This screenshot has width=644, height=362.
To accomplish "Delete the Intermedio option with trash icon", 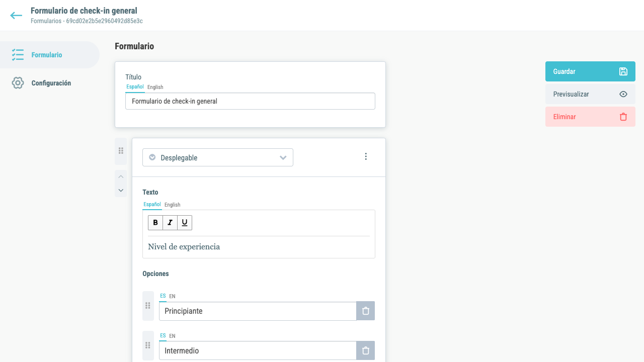I will 366,351.
